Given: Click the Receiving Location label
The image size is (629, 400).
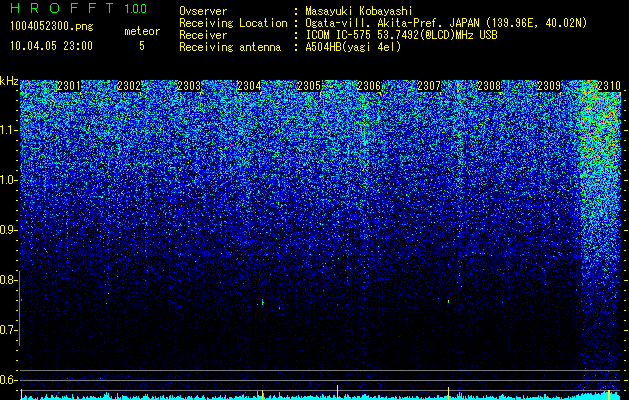Looking at the screenshot, I should coord(233,23).
